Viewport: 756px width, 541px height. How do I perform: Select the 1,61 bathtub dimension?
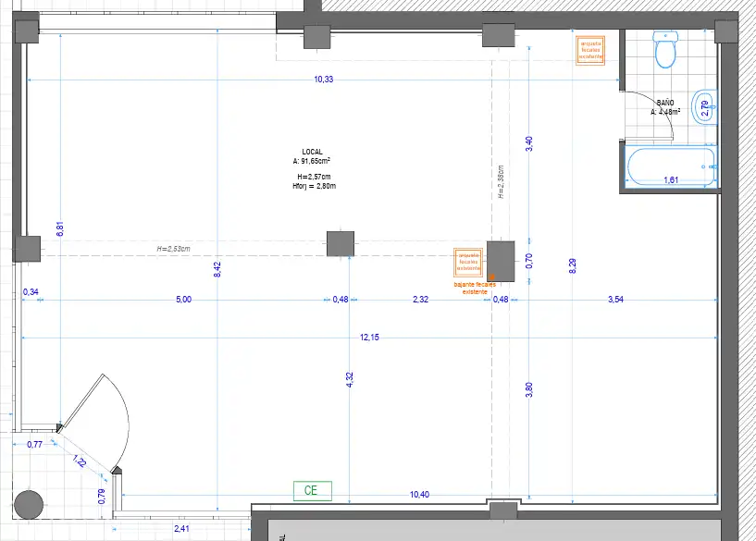pyautogui.click(x=671, y=180)
